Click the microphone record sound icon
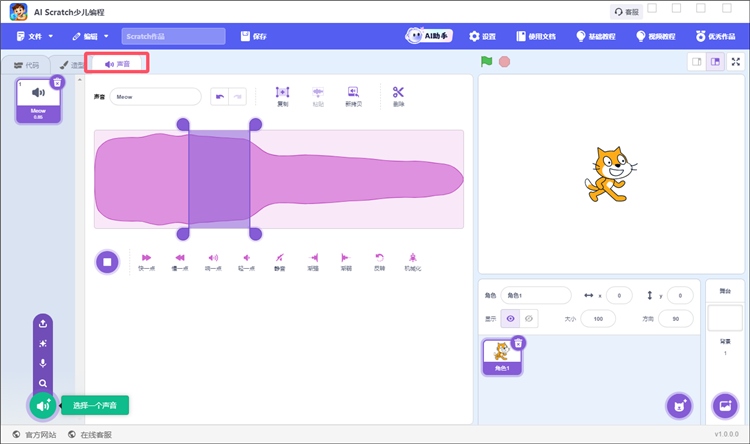Screen dimensions: 750x444 tap(43, 363)
